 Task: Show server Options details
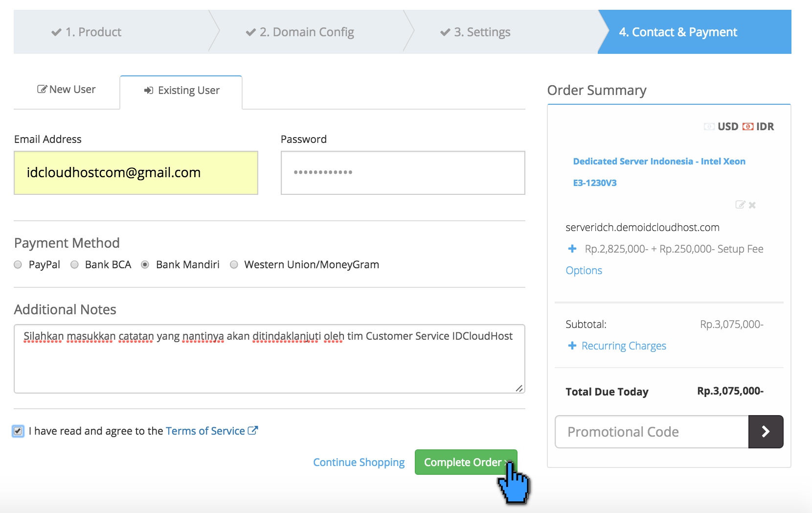coord(584,270)
